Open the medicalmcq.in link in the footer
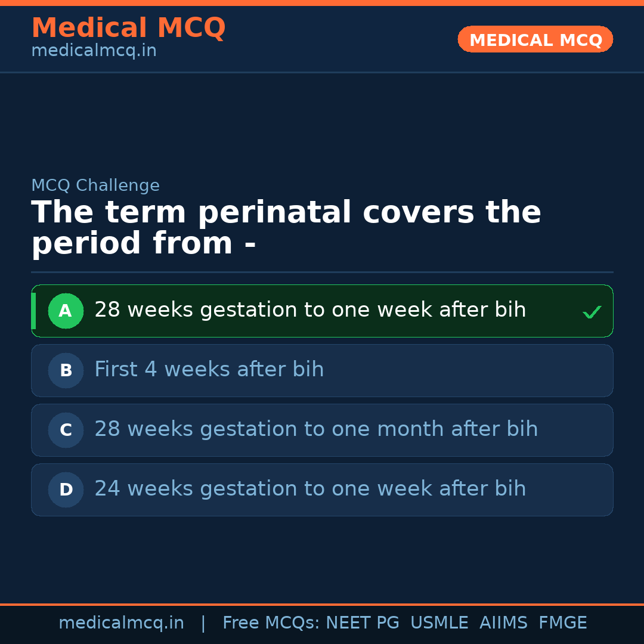 [121, 623]
